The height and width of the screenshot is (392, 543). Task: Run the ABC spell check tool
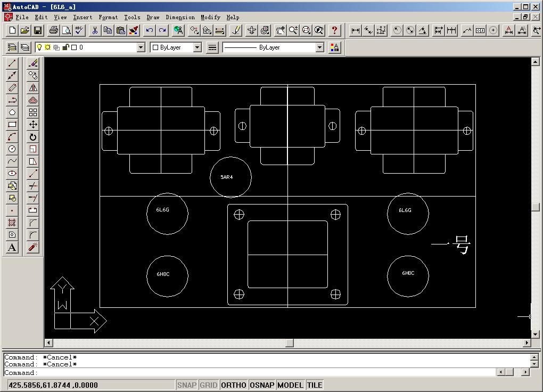coord(79,30)
